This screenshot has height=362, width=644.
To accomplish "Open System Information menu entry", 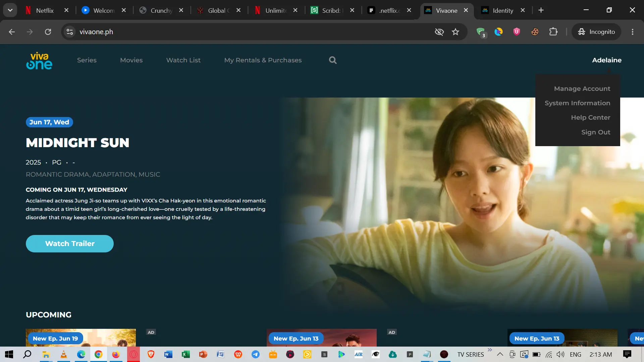I will pyautogui.click(x=577, y=103).
